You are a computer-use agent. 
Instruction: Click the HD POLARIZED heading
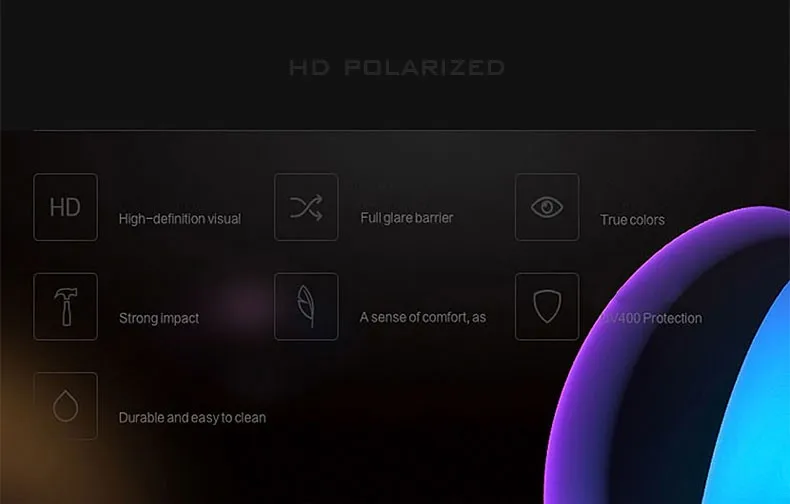coord(397,68)
